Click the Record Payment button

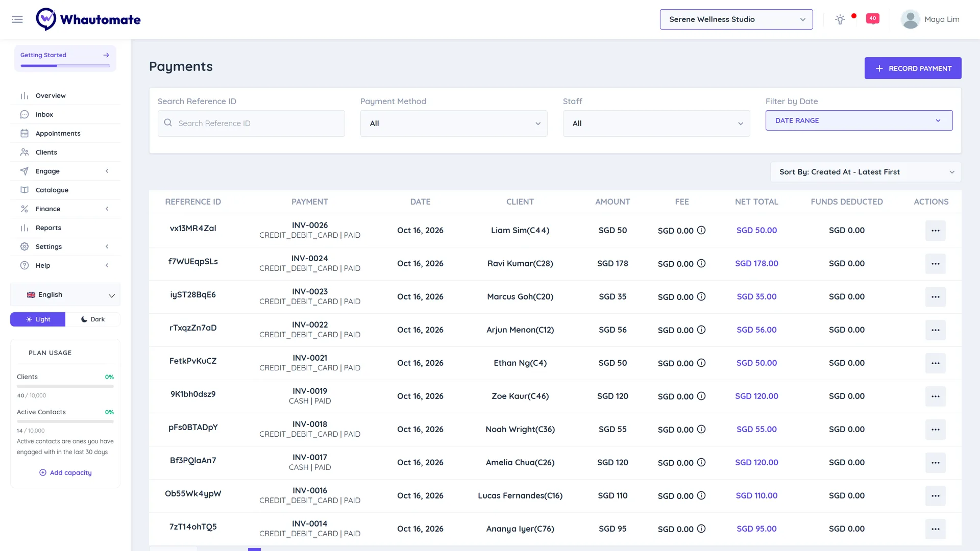(x=913, y=68)
